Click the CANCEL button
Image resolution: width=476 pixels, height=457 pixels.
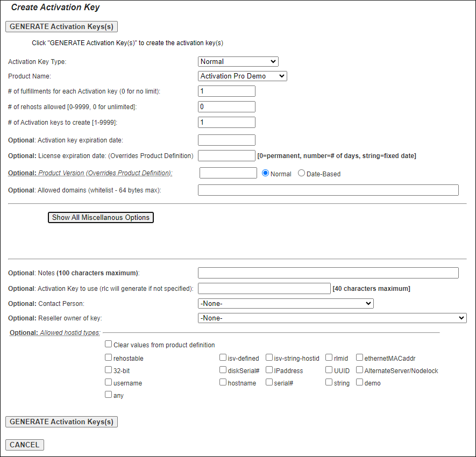(24, 445)
